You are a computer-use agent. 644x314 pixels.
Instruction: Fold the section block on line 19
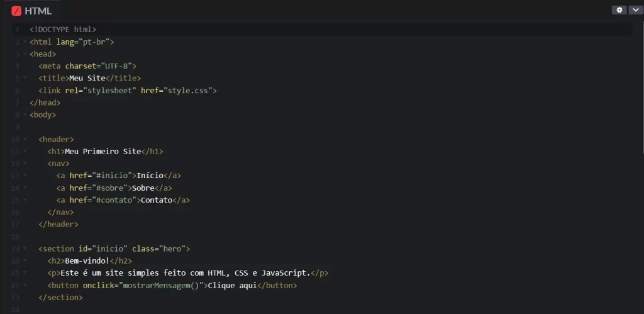pyautogui.click(x=24, y=249)
